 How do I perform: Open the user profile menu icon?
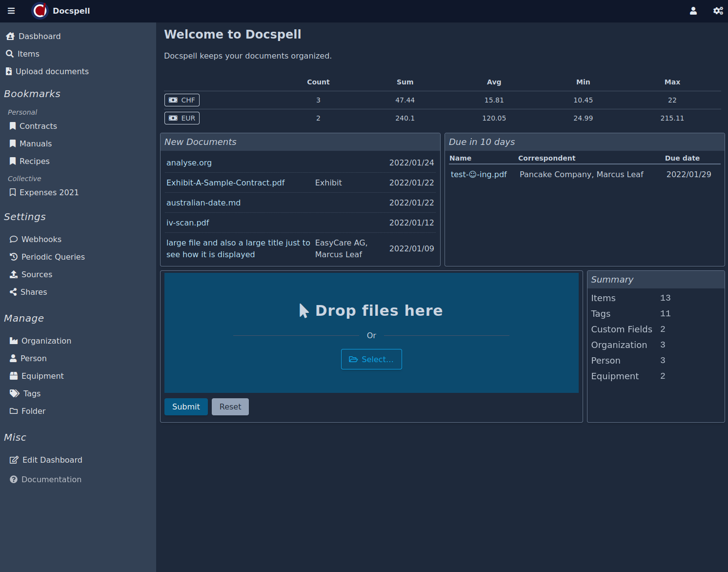click(x=693, y=11)
